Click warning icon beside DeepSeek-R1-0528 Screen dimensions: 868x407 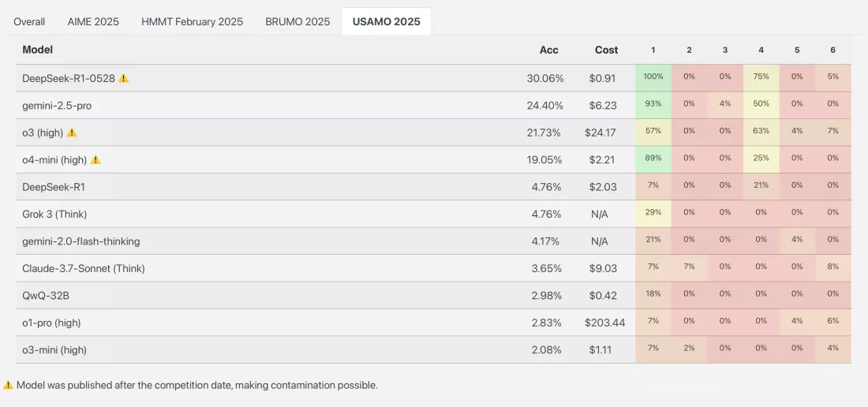123,79
